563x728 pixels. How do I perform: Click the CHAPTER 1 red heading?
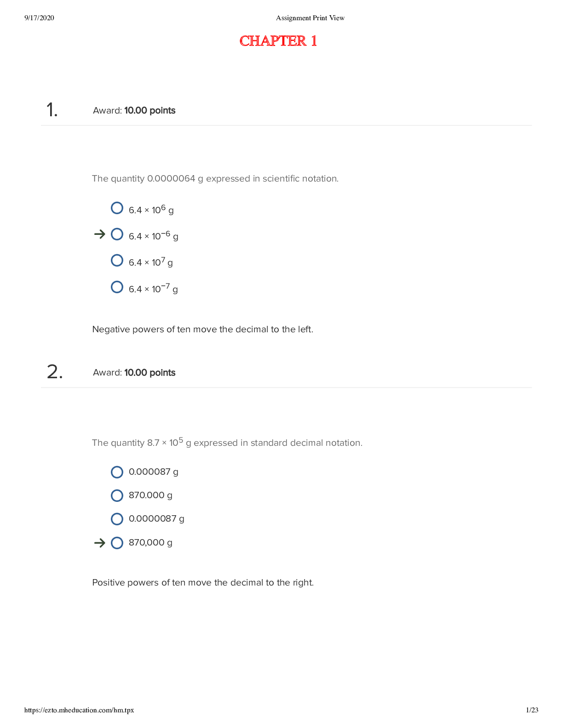(278, 41)
